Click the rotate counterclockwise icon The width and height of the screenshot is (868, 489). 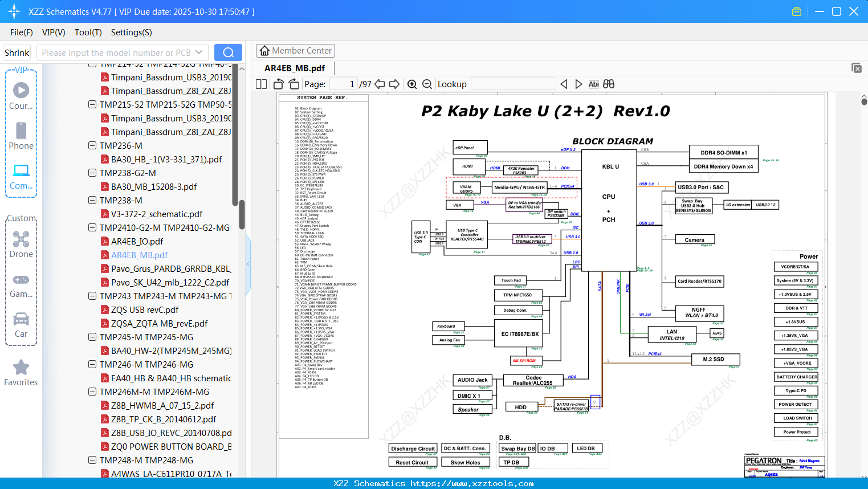pyautogui.click(x=279, y=84)
